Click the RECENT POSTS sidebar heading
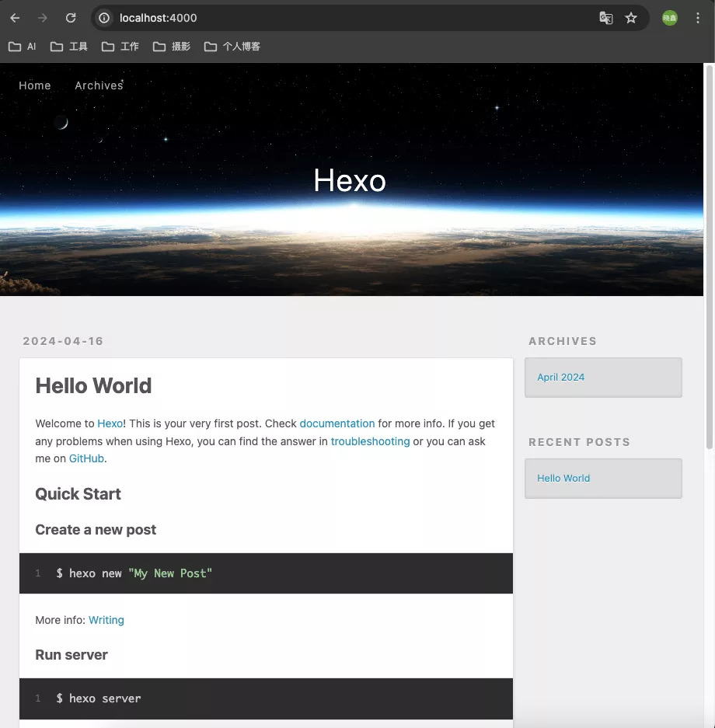Screen dimensions: 715x728 (x=580, y=442)
